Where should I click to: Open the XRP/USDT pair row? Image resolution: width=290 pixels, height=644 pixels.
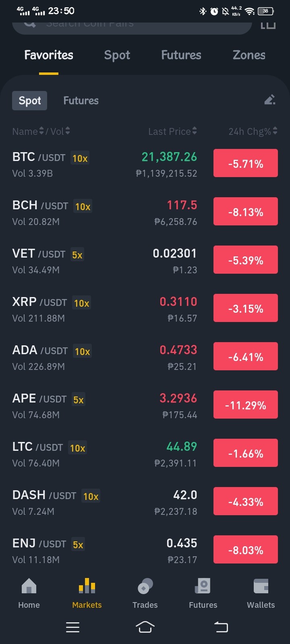[145, 309]
